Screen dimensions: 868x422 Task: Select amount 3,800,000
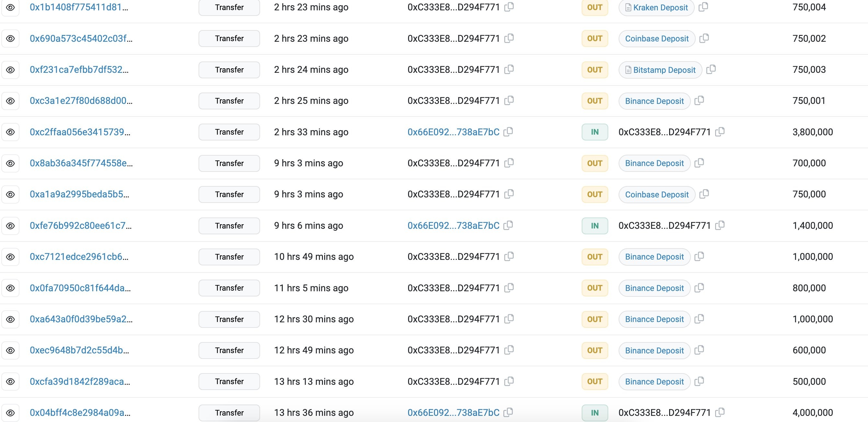pos(812,132)
